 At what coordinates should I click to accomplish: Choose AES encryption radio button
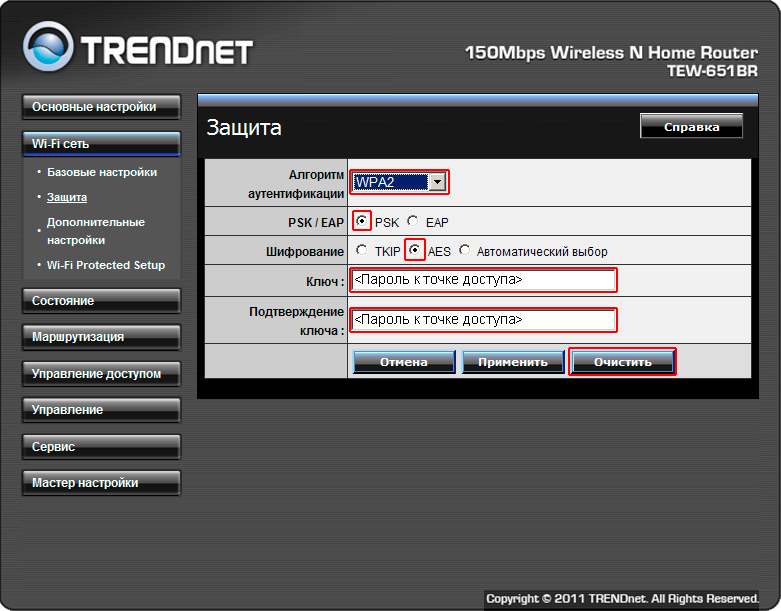point(414,250)
